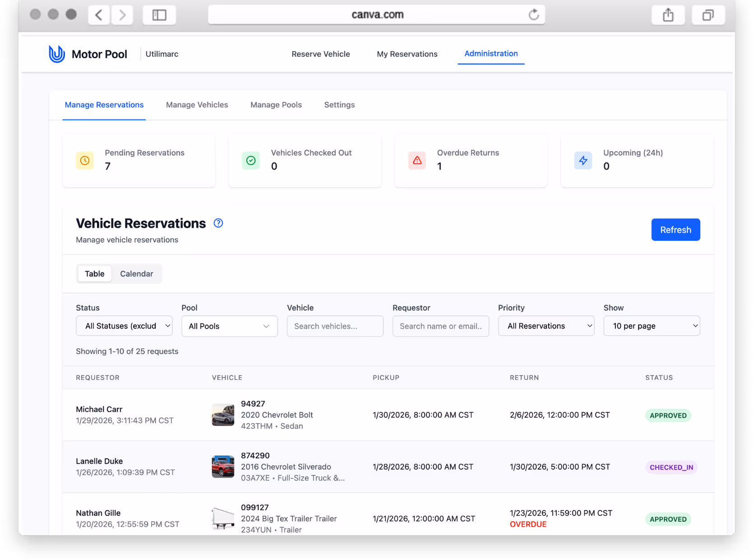Sort by the PICKUP column header
The height and width of the screenshot is (560, 754).
[386, 378]
